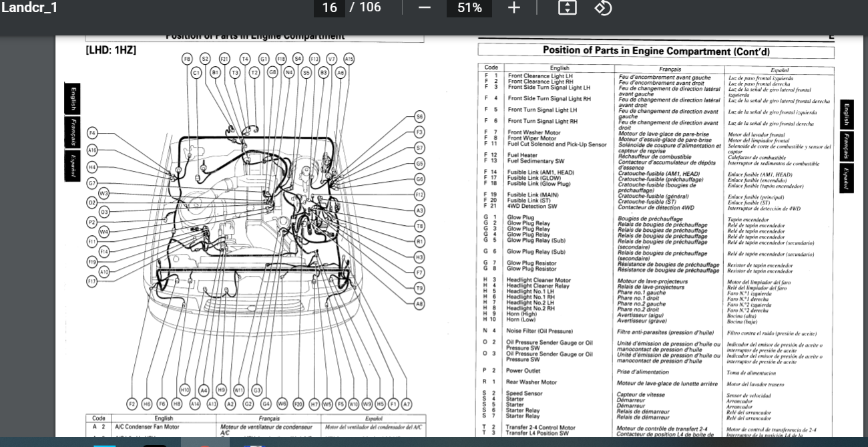Click the F8 callout circle in diagram
This screenshot has width=868, height=447.
pyautogui.click(x=188, y=59)
